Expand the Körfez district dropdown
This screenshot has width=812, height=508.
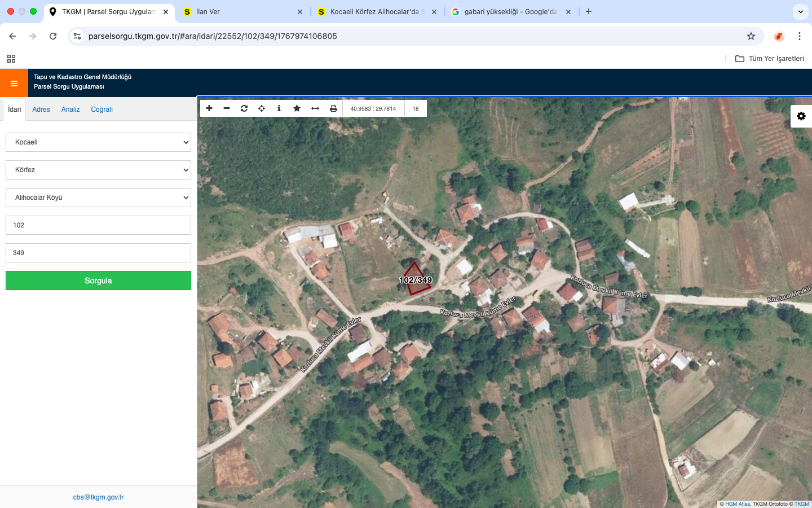pyautogui.click(x=98, y=170)
